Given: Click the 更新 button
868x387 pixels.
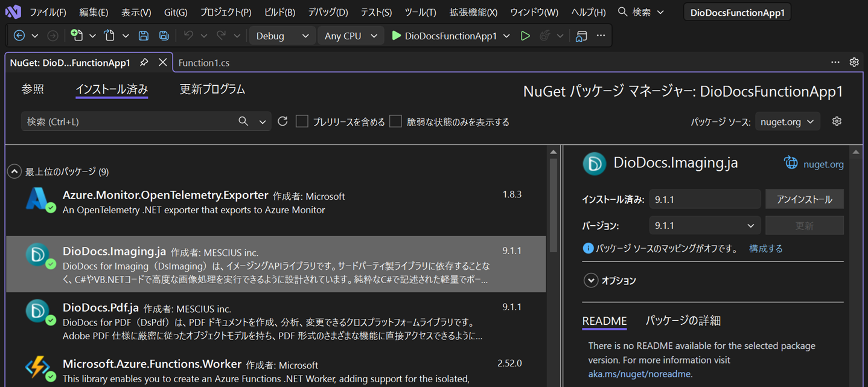Looking at the screenshot, I should pyautogui.click(x=805, y=226).
